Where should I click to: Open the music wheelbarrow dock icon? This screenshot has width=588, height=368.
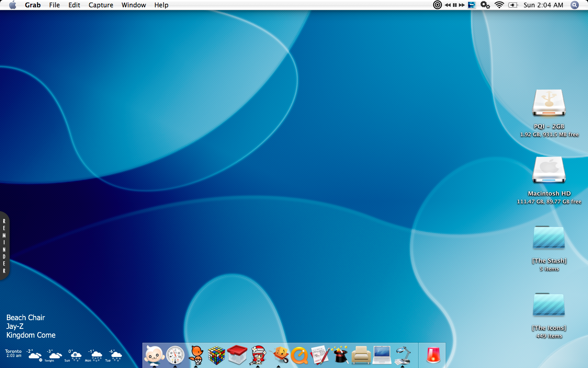click(x=279, y=355)
